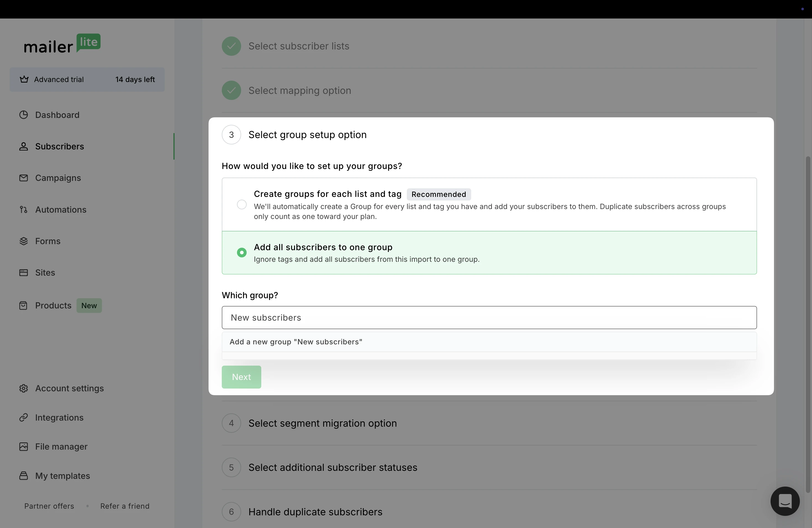Expand Select segment migration option step
The image size is (812, 528).
[322, 423]
